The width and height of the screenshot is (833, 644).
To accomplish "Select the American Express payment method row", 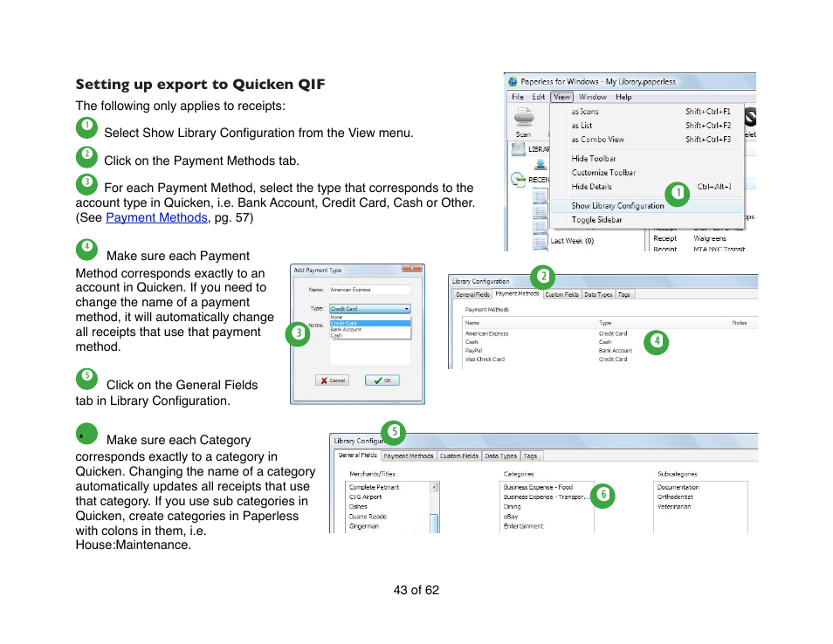I will (x=609, y=334).
